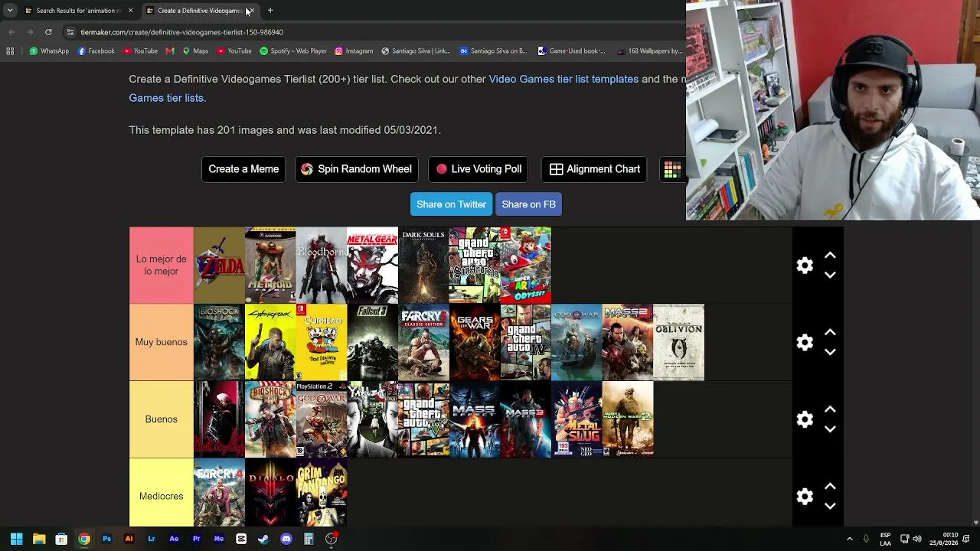Open the Spotify – Web Player bookmark

[x=293, y=51]
